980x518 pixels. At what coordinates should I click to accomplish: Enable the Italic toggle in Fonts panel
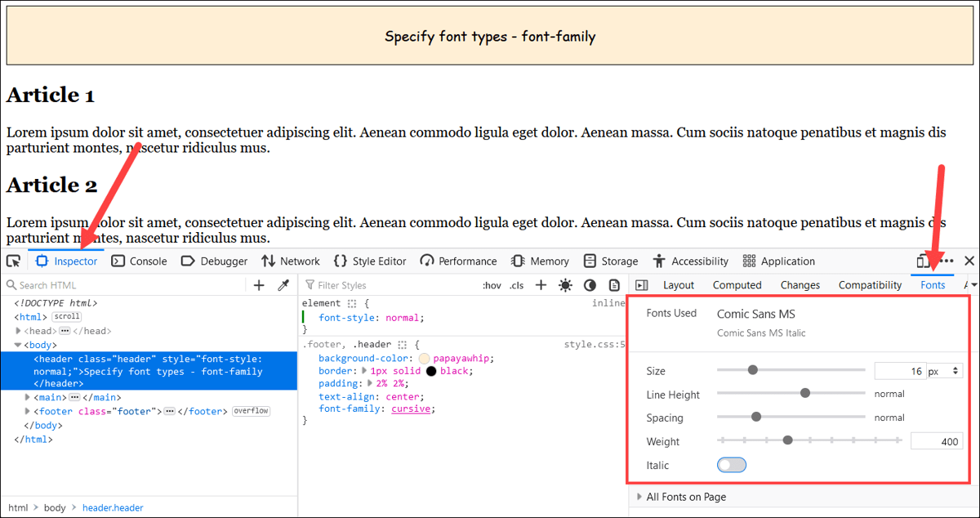point(731,464)
